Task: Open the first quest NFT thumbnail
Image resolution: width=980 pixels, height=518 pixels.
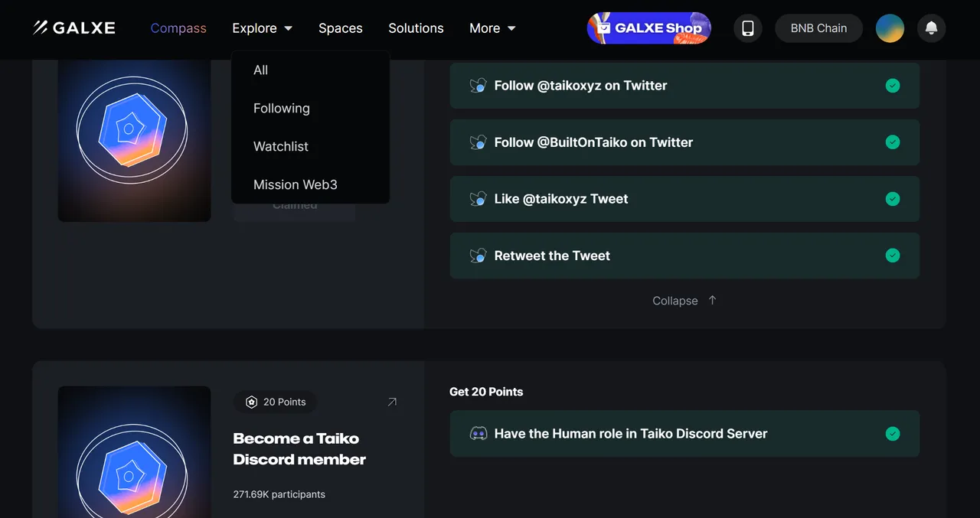Action: pos(134,141)
